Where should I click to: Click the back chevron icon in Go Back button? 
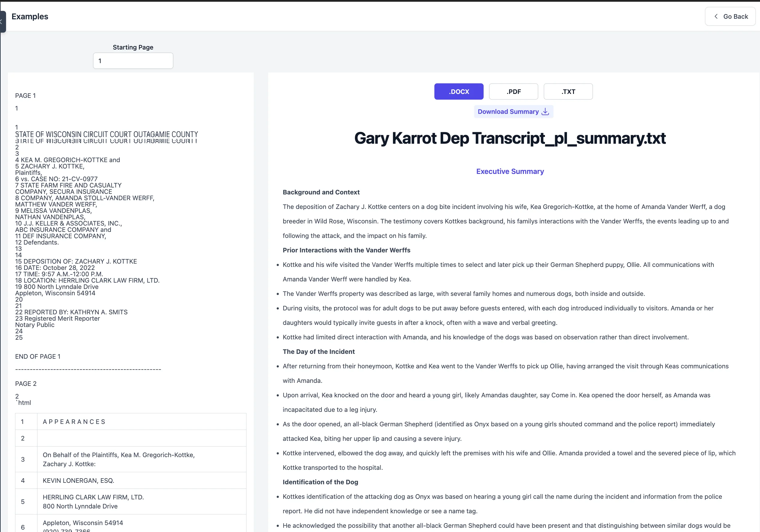click(716, 16)
